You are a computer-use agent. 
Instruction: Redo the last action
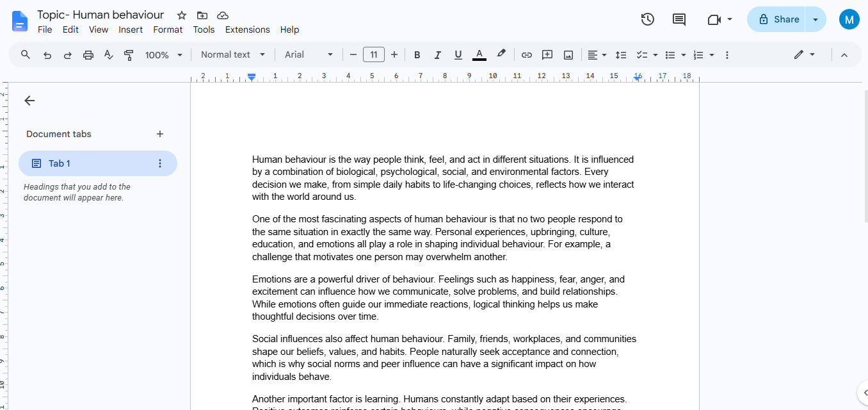[68, 55]
